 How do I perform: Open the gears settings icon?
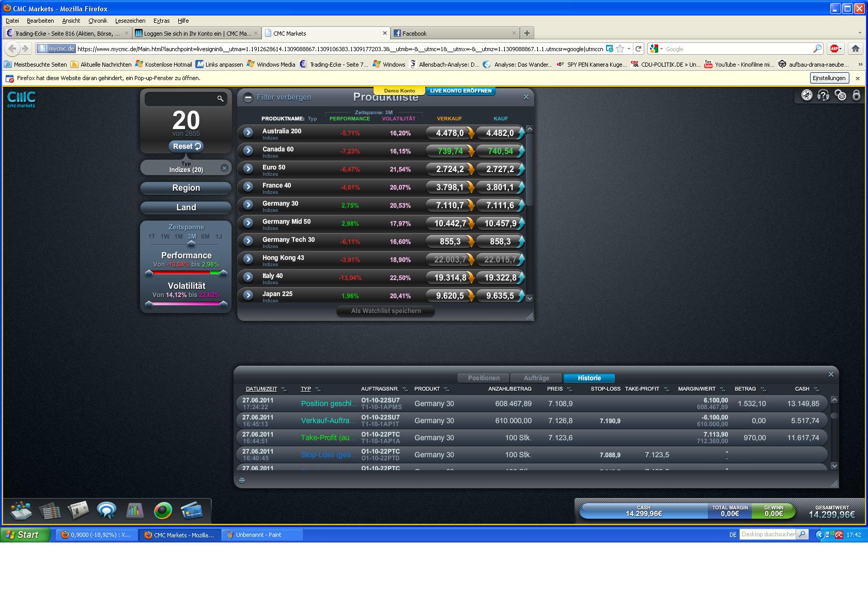pos(840,95)
